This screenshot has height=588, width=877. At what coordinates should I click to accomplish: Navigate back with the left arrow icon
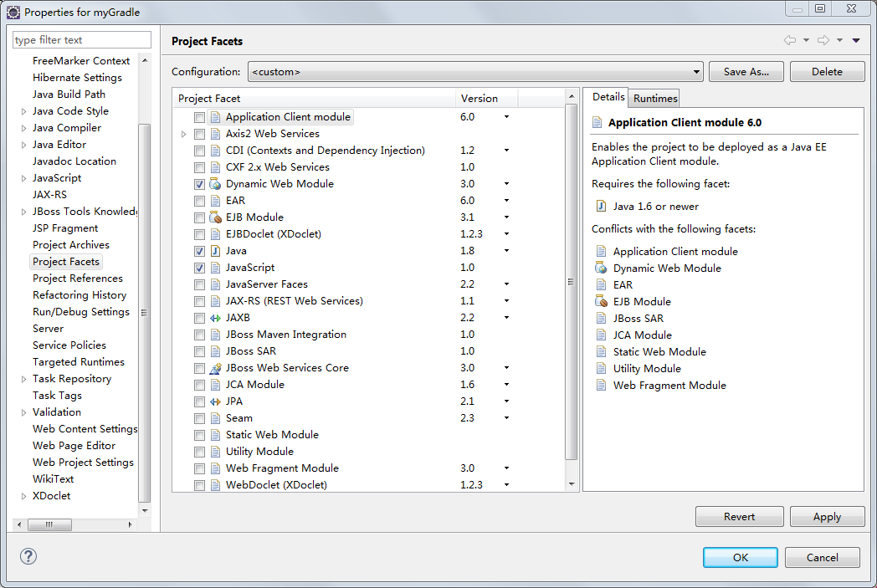click(790, 40)
